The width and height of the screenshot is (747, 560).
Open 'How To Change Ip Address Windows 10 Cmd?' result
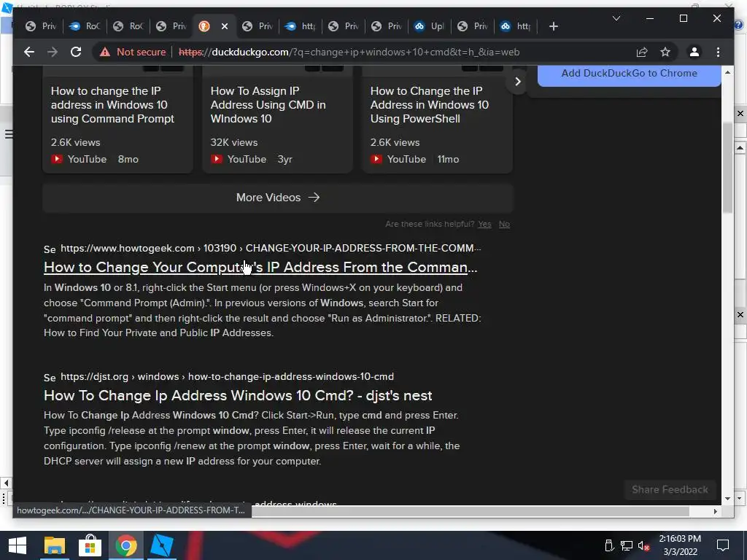(238, 395)
